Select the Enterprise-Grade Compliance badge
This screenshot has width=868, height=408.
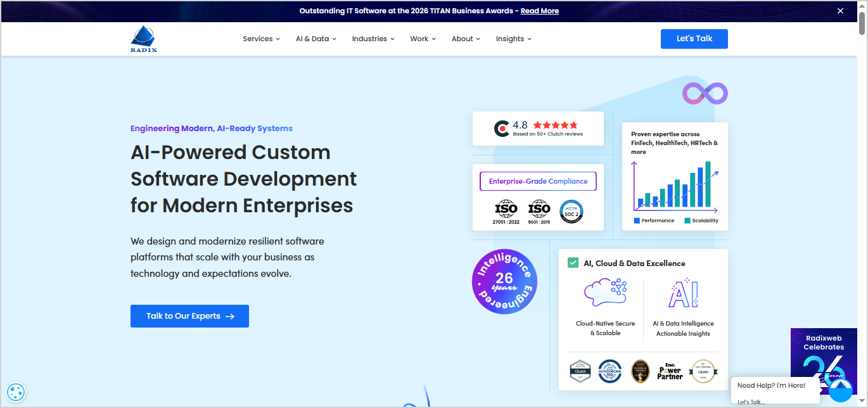[x=538, y=181]
